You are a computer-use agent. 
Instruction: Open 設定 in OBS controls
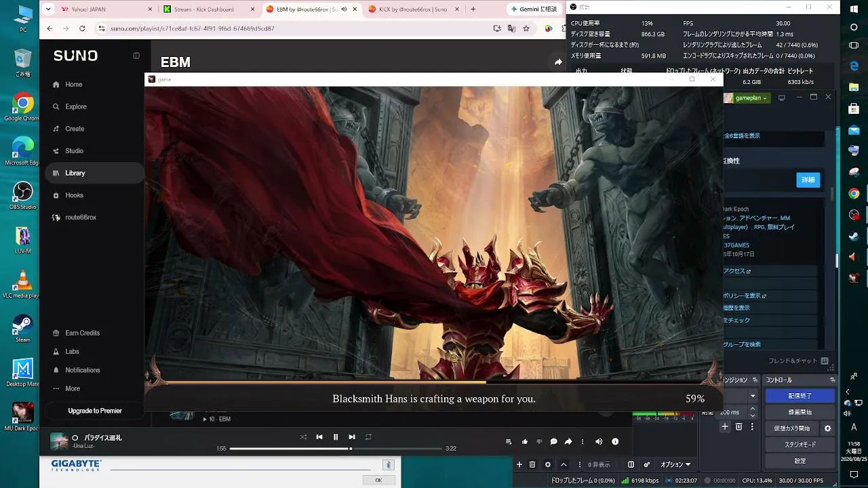point(800,461)
